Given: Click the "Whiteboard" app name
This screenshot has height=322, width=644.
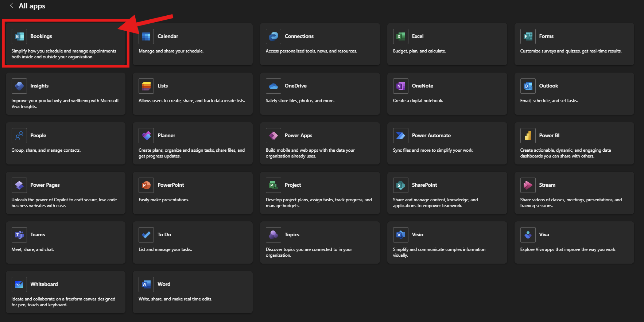Looking at the screenshot, I should (44, 284).
